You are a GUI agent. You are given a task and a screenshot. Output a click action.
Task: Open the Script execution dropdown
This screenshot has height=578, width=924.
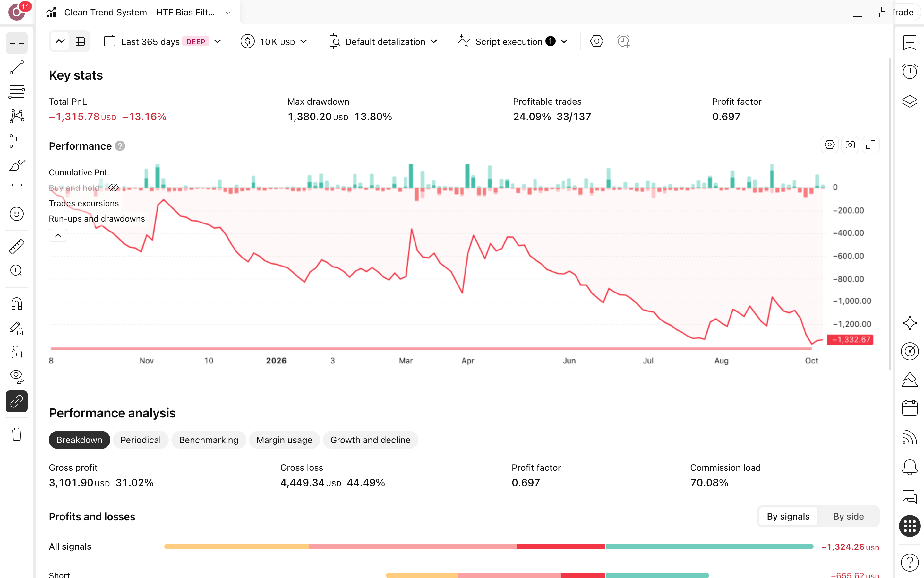513,41
